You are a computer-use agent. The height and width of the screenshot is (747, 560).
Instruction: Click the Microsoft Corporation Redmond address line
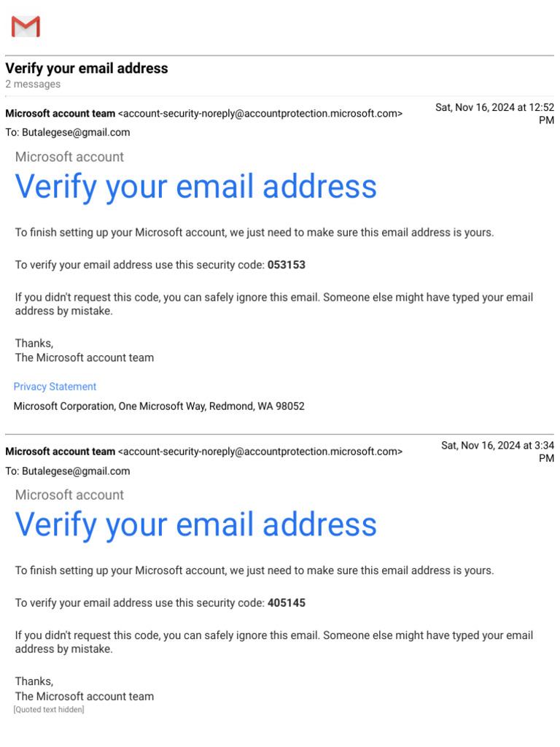click(x=159, y=406)
